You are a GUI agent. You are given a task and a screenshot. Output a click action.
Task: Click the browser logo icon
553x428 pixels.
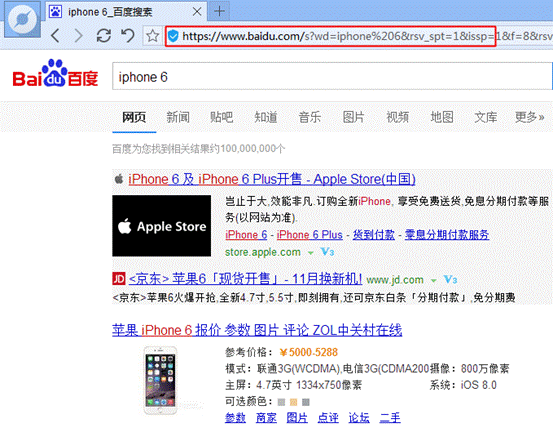point(22,19)
